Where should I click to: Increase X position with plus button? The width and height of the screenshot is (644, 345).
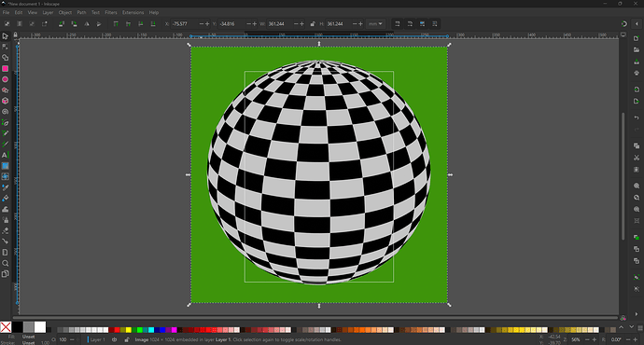click(207, 24)
